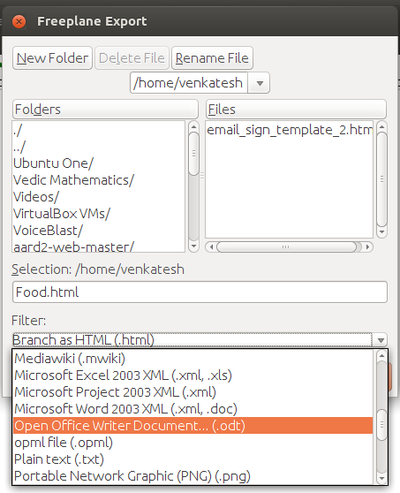Select the ./ folder entry
400x493 pixels.
pos(98,130)
